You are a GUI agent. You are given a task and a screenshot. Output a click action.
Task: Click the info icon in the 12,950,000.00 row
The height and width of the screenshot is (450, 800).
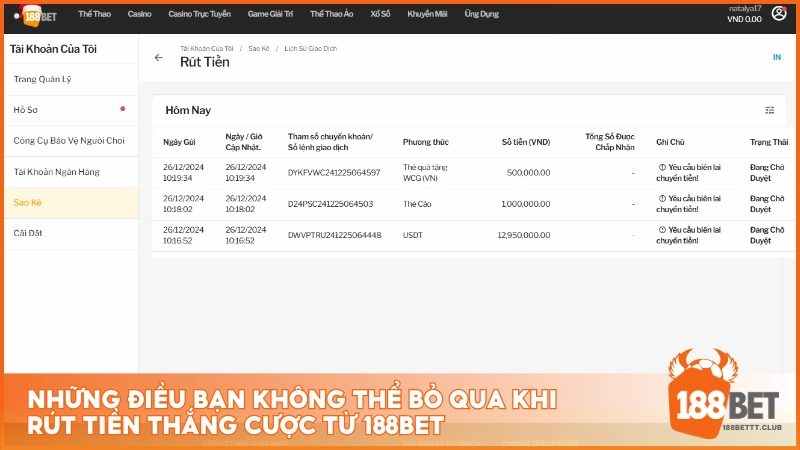click(662, 230)
